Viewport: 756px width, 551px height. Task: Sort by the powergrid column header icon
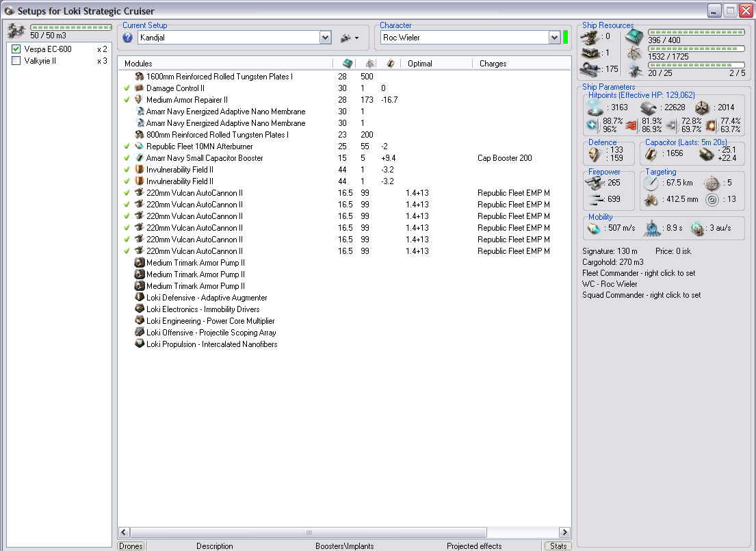coord(370,63)
